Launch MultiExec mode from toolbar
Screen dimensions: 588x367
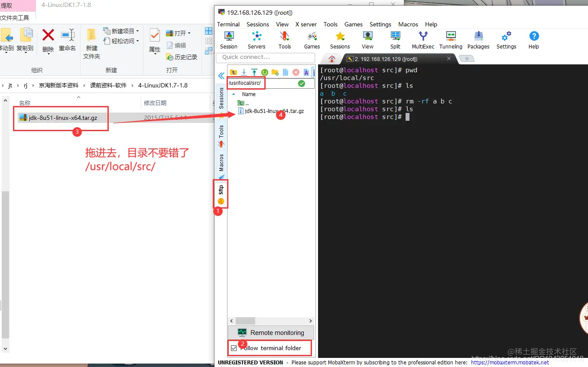coord(423,40)
